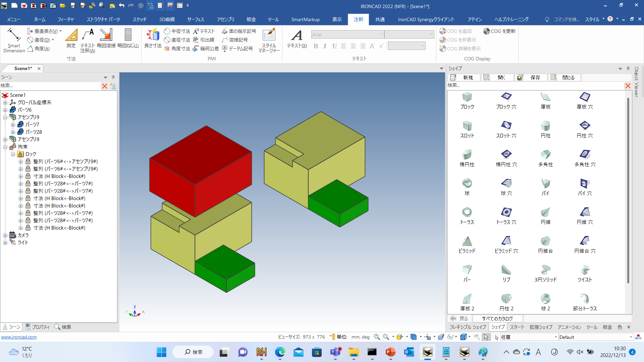The height and width of the screenshot is (362, 644).
Task: Pick the リブ rib shape
Action: (x=506, y=274)
